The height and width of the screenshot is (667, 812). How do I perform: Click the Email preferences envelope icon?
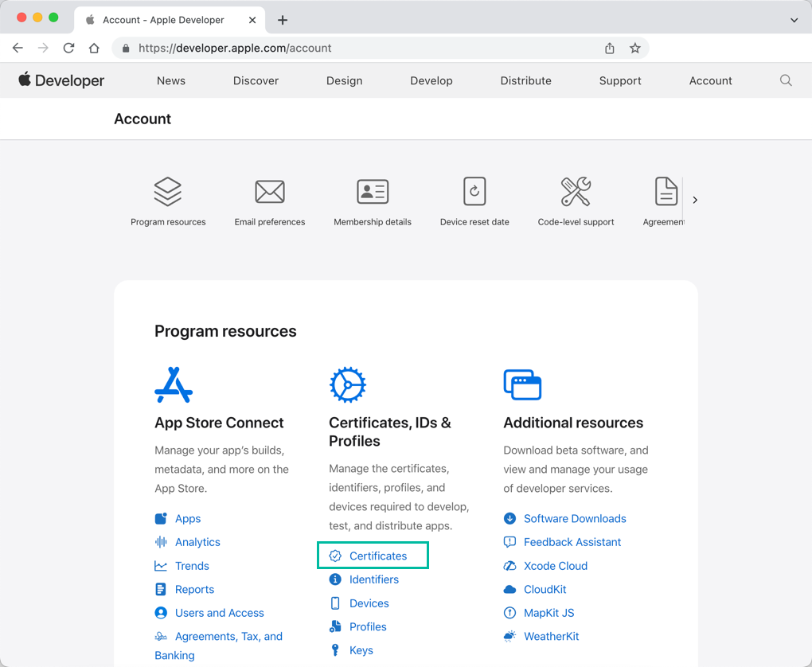pos(270,192)
